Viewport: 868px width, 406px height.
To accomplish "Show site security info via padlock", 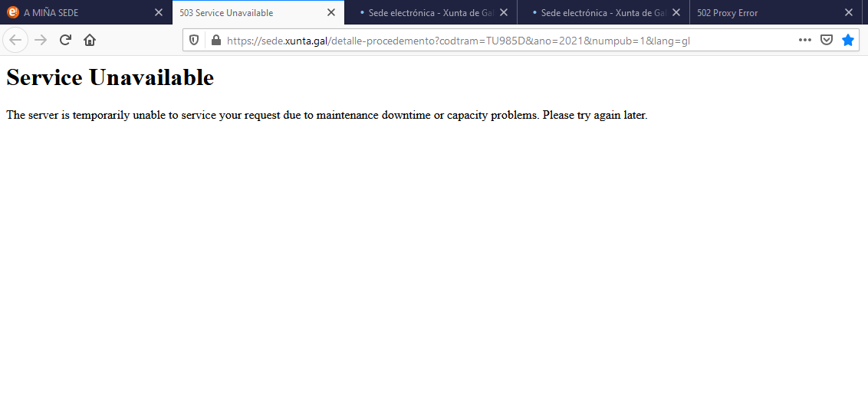I will pos(215,41).
